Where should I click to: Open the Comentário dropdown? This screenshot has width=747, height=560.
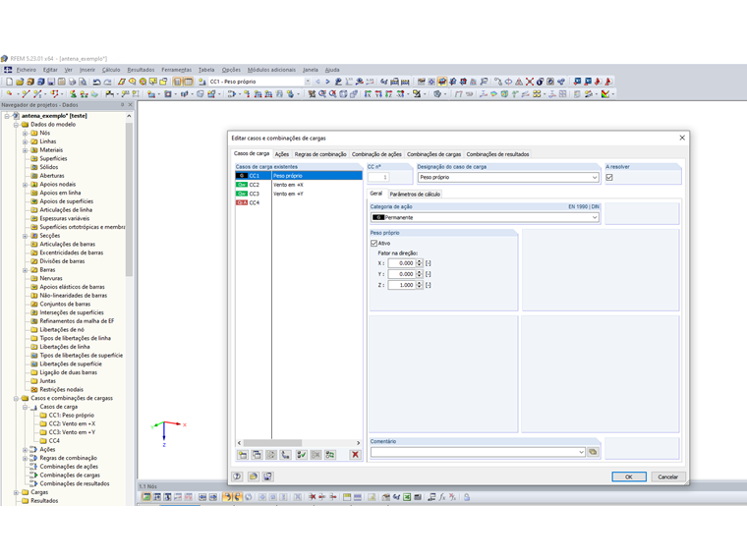581,452
